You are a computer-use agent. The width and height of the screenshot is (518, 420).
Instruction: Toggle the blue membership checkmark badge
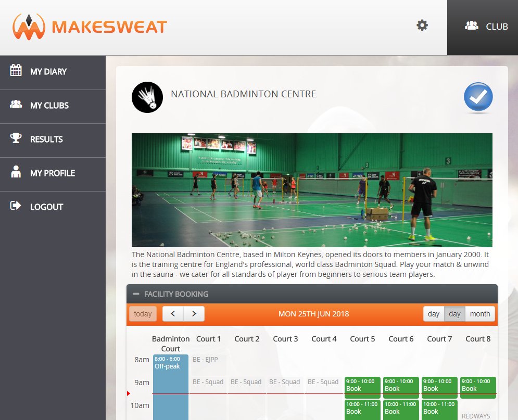[x=478, y=97]
